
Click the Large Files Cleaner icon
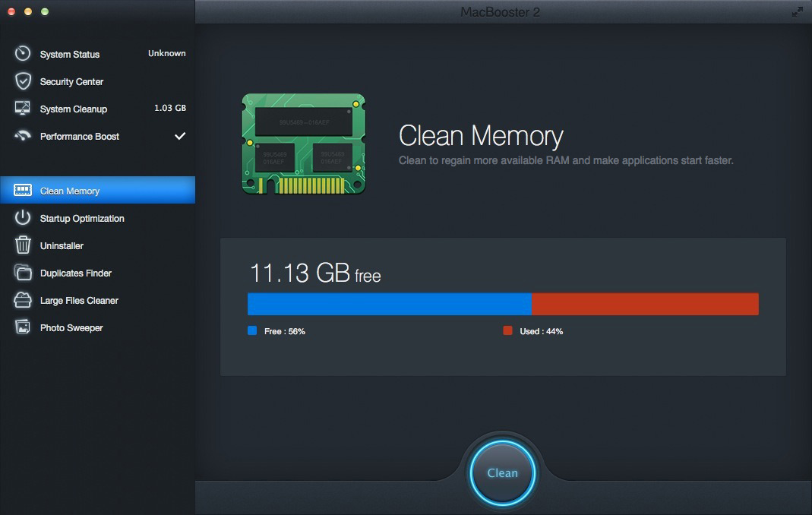click(23, 300)
